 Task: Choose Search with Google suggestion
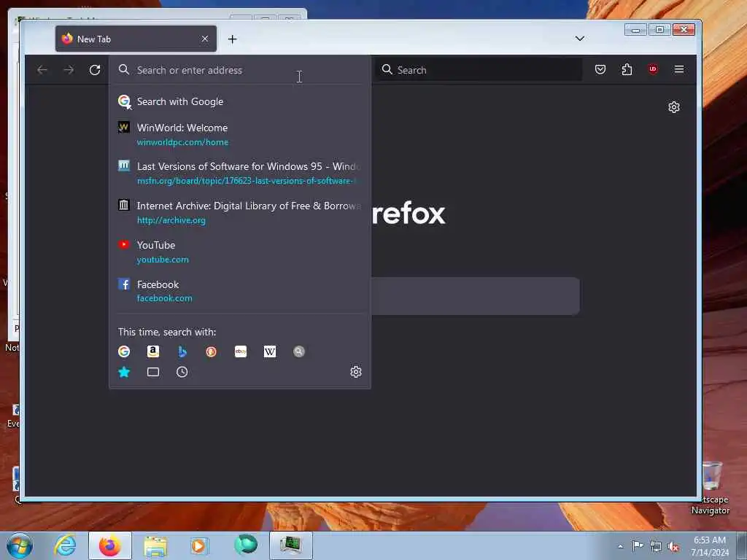pos(239,101)
